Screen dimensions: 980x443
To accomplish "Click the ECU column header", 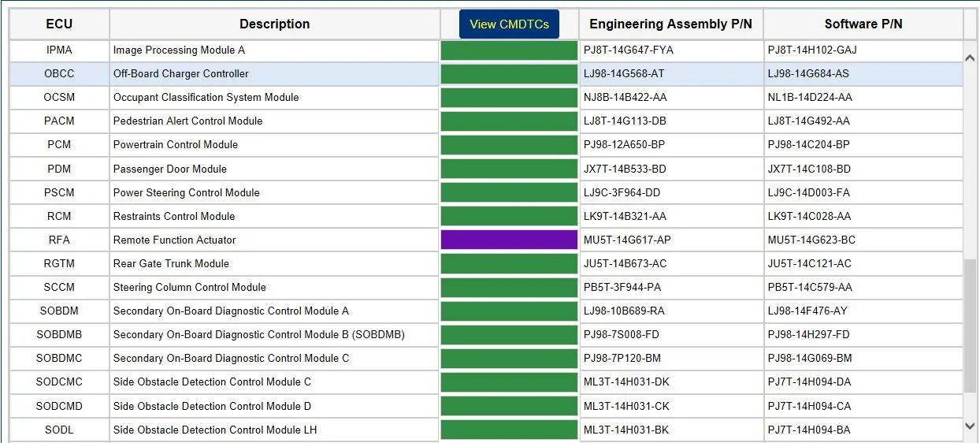I will tap(59, 24).
